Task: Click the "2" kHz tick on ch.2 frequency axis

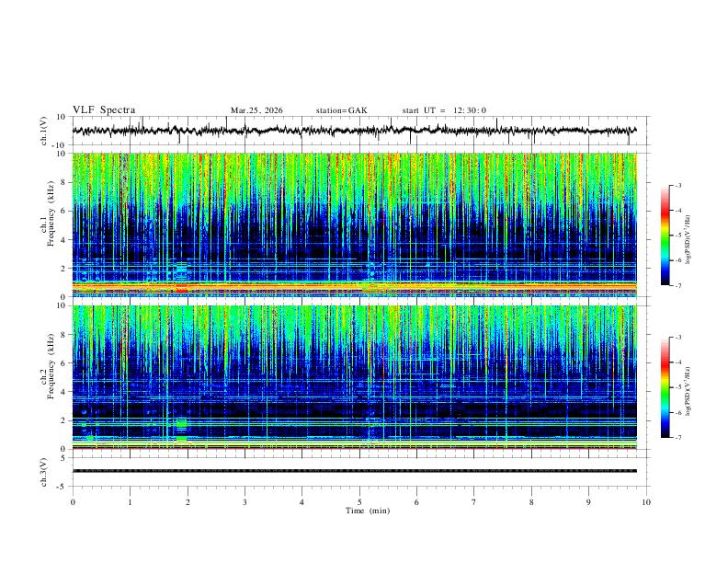Action: [63, 420]
